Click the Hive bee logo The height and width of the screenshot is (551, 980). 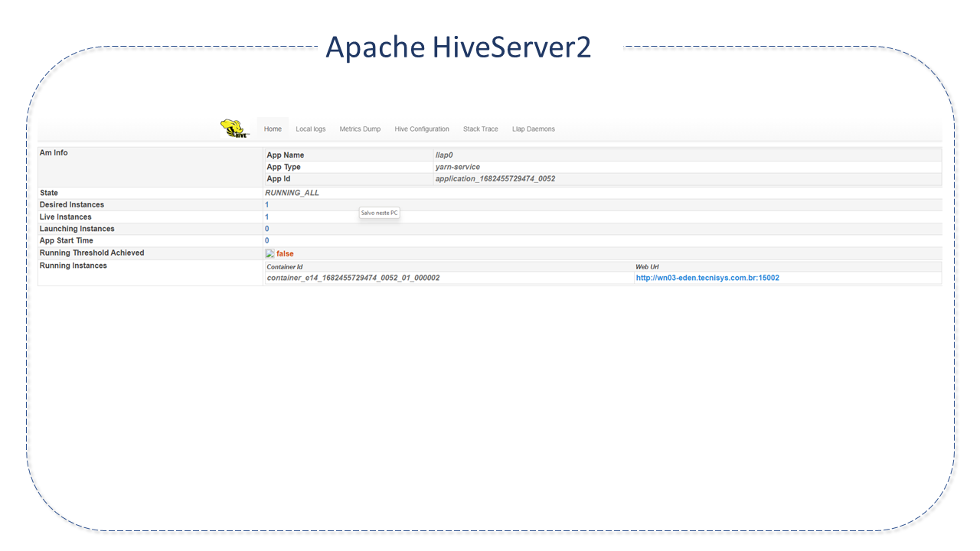234,129
